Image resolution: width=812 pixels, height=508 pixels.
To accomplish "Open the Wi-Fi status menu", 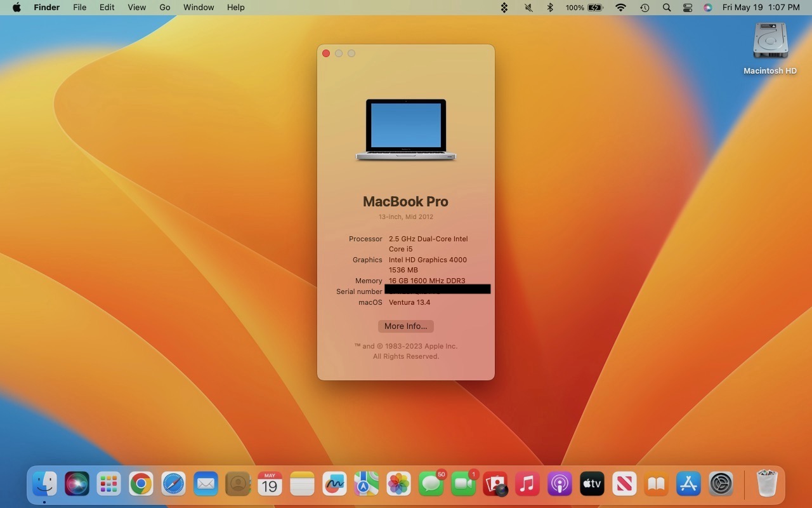I will pyautogui.click(x=621, y=8).
